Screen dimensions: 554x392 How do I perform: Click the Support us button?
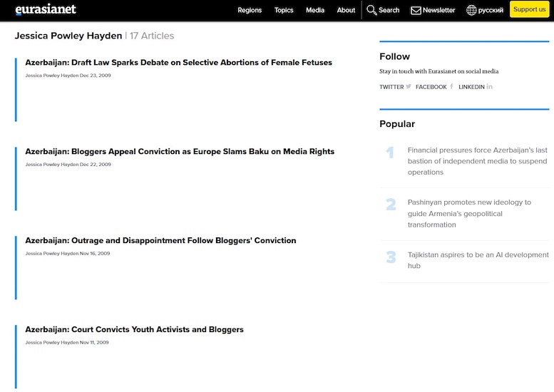pos(529,9)
